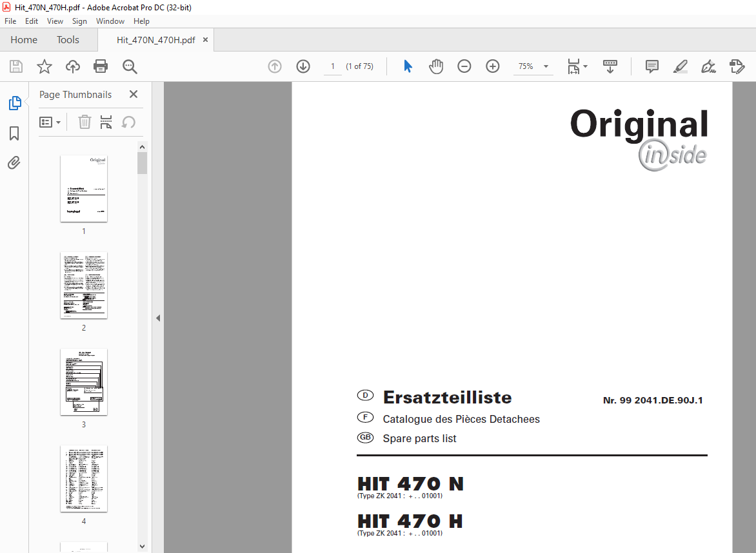Click the 'HIT 470 H' title
Screen dimensions: 756x553
(410, 521)
